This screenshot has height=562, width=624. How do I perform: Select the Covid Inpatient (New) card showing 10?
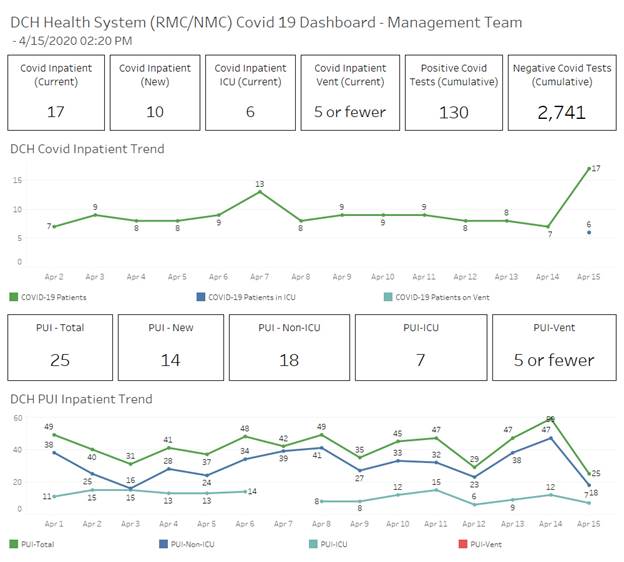pos(155,93)
